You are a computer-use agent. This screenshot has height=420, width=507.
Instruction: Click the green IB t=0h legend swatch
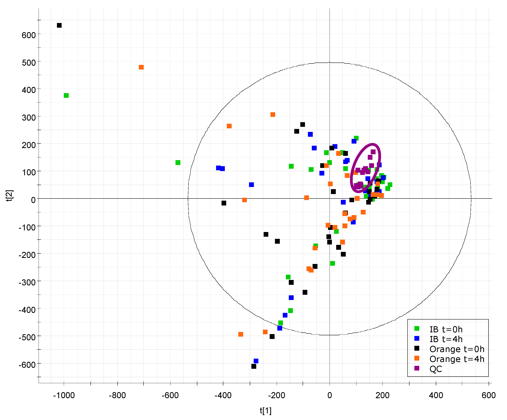(417, 328)
